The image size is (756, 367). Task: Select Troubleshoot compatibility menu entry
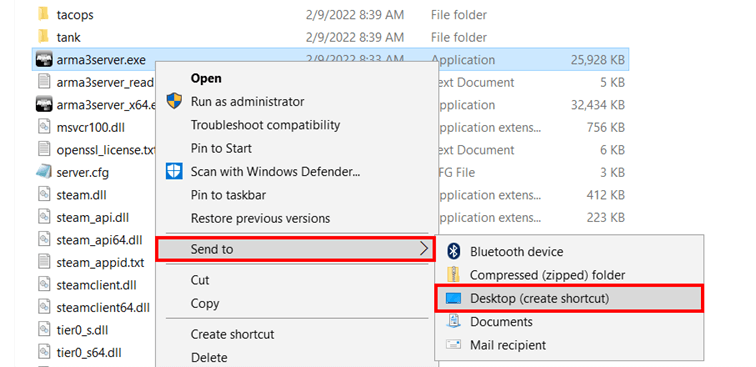pyautogui.click(x=265, y=125)
